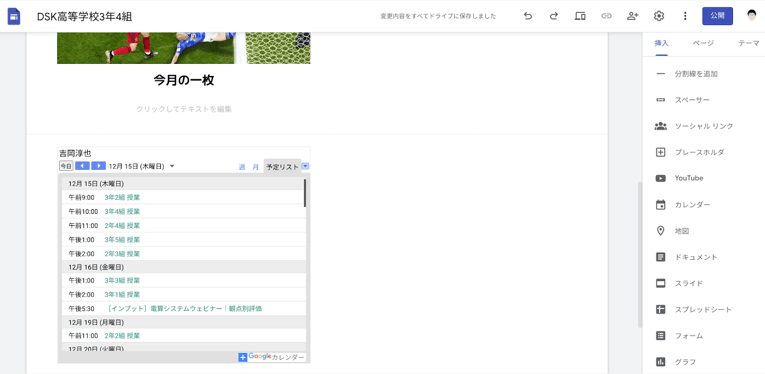Go to next period in calendar

tap(99, 166)
